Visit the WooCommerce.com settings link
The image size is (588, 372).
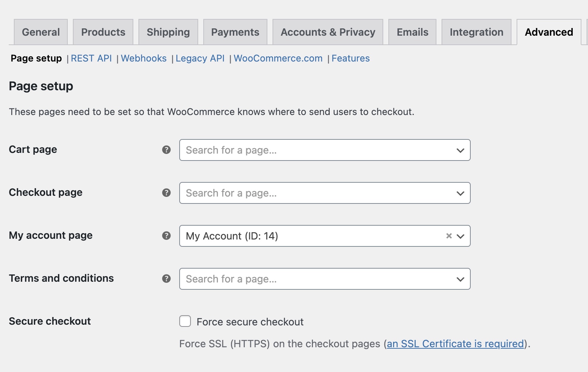coord(278,58)
